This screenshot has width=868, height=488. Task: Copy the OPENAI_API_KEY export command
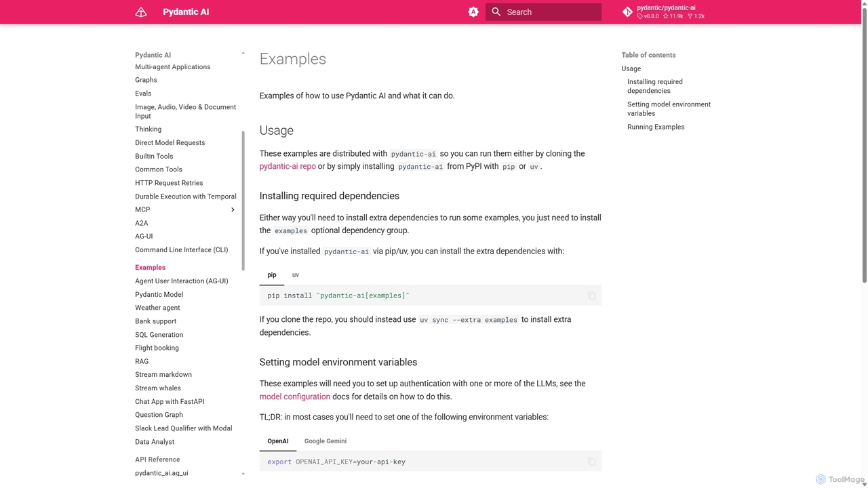click(591, 462)
